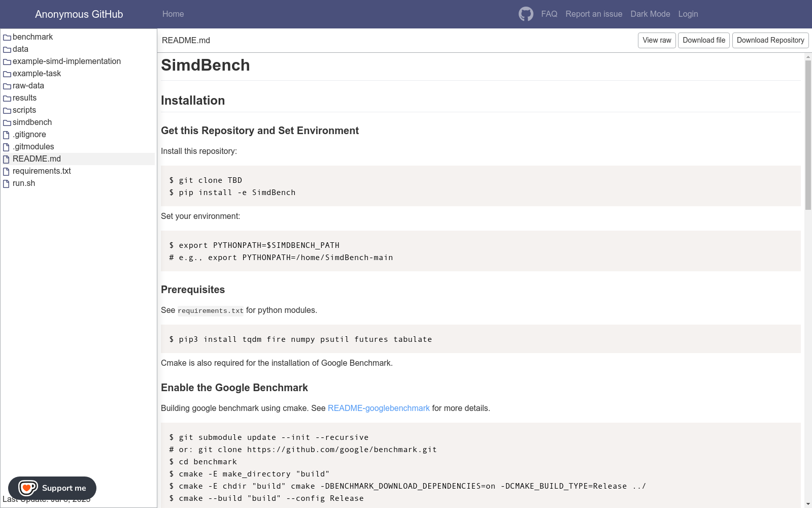Open requirements.txt in the file tree
The width and height of the screenshot is (812, 508).
point(42,171)
